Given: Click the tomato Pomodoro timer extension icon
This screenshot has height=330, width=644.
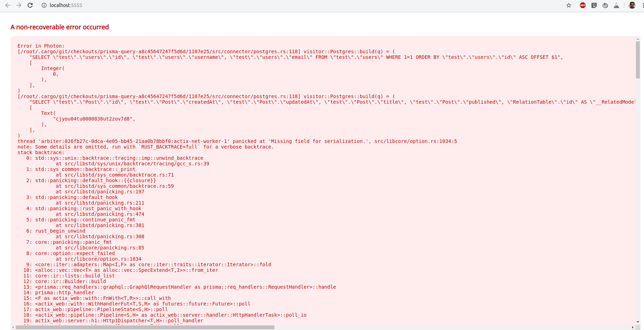Looking at the screenshot, I should pyautogui.click(x=605, y=5).
